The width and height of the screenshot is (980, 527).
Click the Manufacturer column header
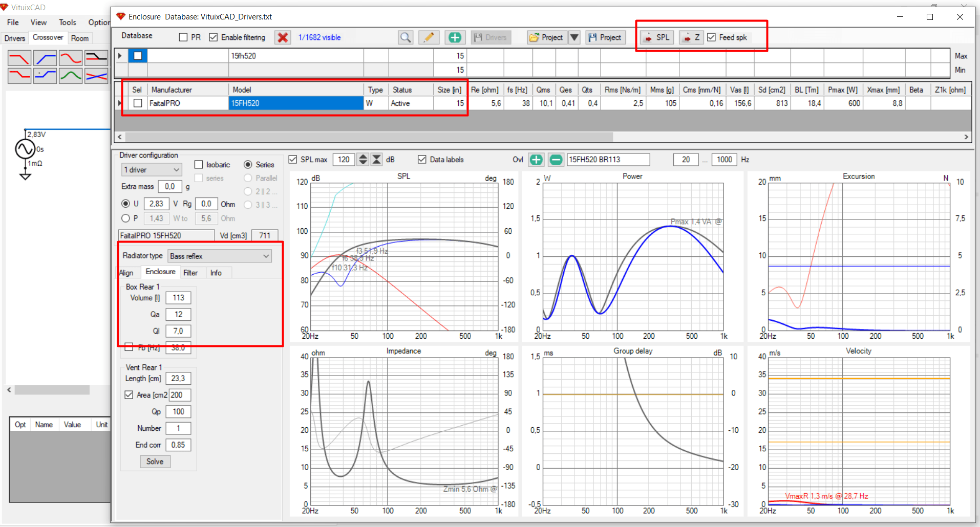(x=188, y=90)
